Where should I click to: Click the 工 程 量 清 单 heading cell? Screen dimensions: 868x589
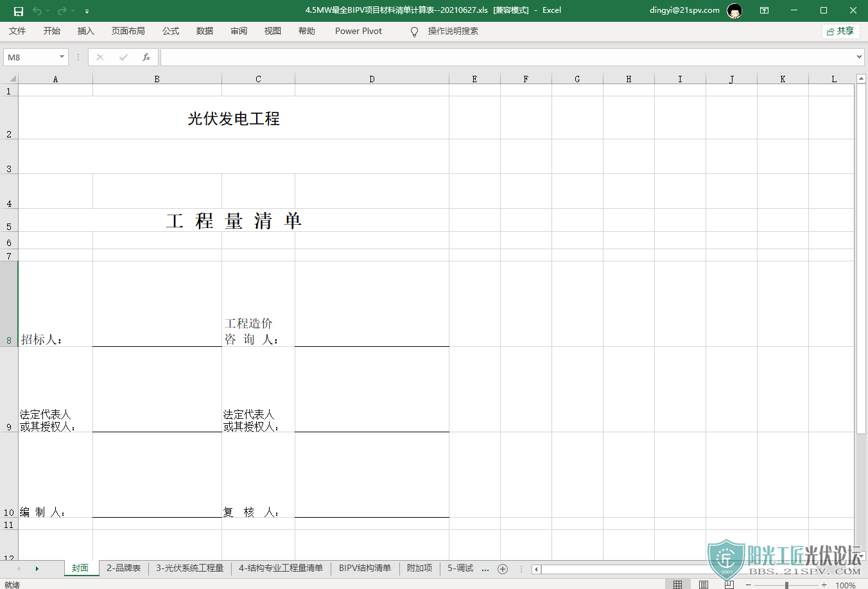234,220
